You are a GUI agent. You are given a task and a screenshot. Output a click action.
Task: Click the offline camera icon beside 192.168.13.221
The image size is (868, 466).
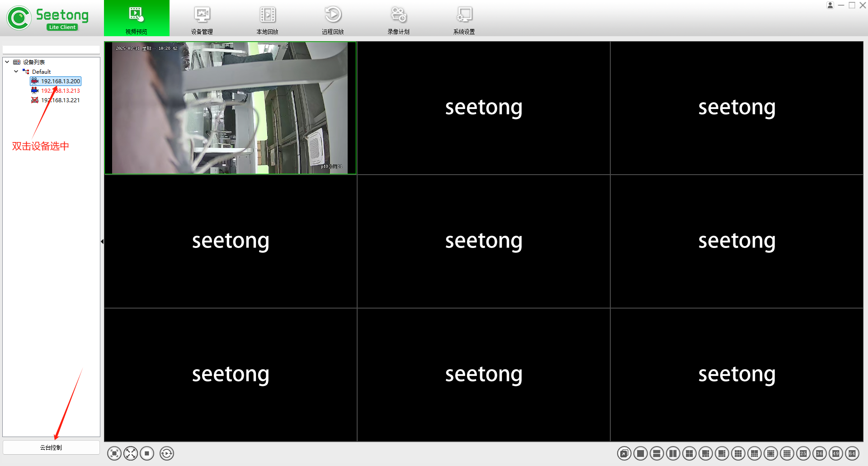coord(35,100)
